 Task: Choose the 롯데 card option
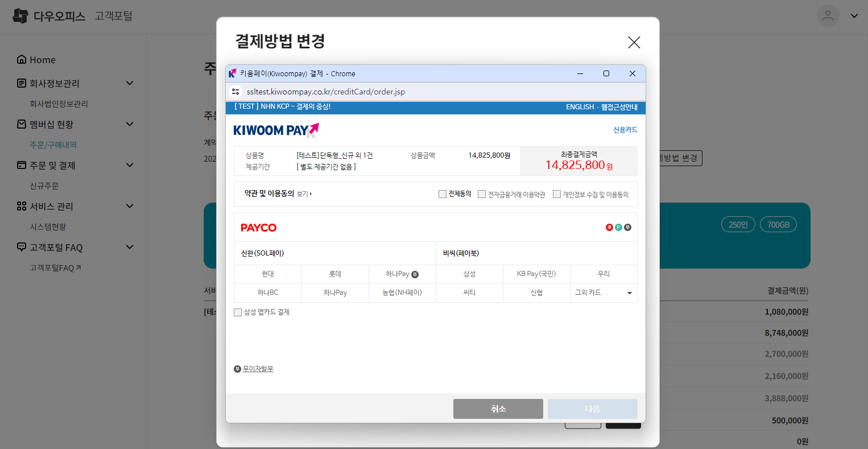(335, 274)
